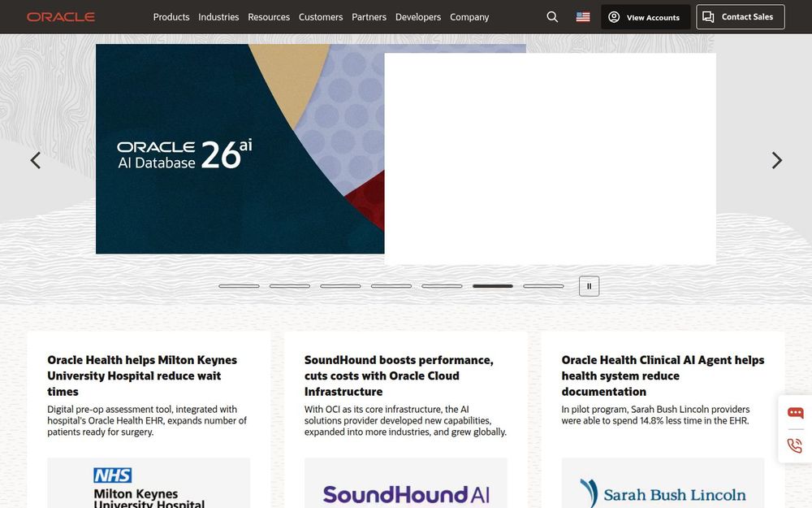
Task: Open Milton Keynes University Hospital story headline
Action: pyautogui.click(x=142, y=376)
